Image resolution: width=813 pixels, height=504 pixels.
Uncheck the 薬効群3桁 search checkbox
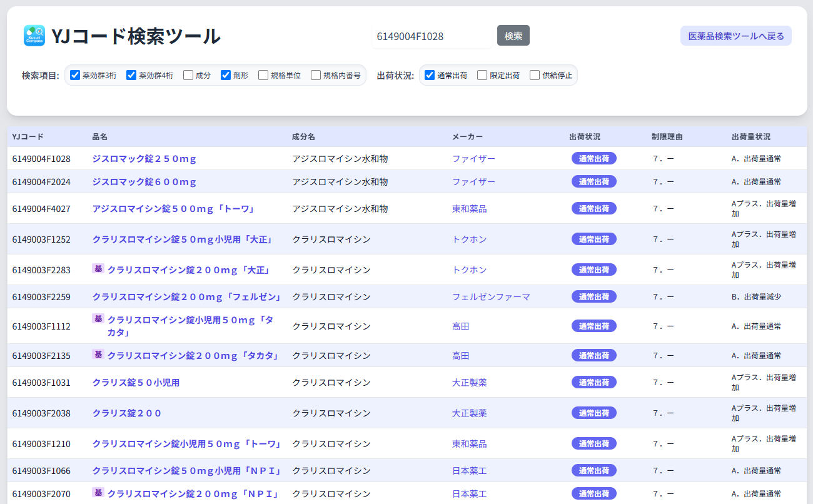click(x=75, y=74)
